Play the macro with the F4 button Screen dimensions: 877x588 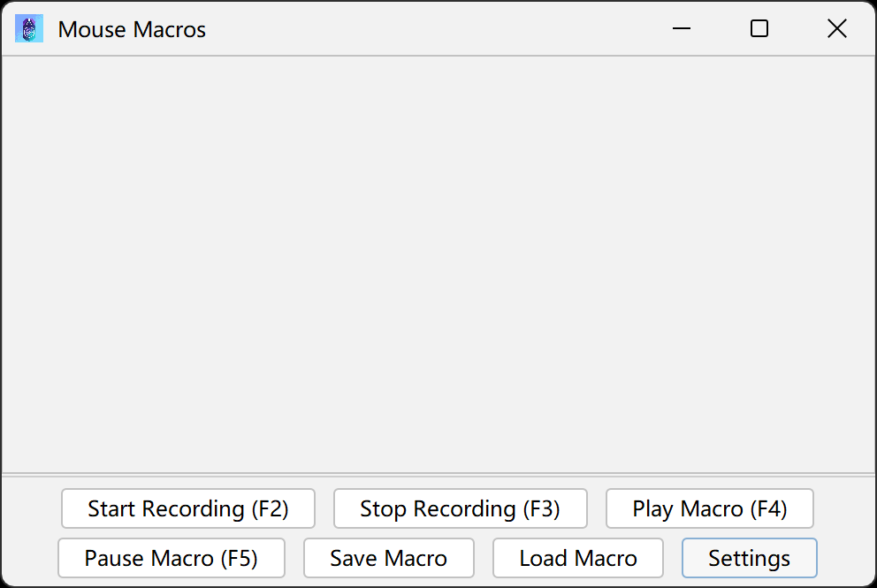click(709, 508)
